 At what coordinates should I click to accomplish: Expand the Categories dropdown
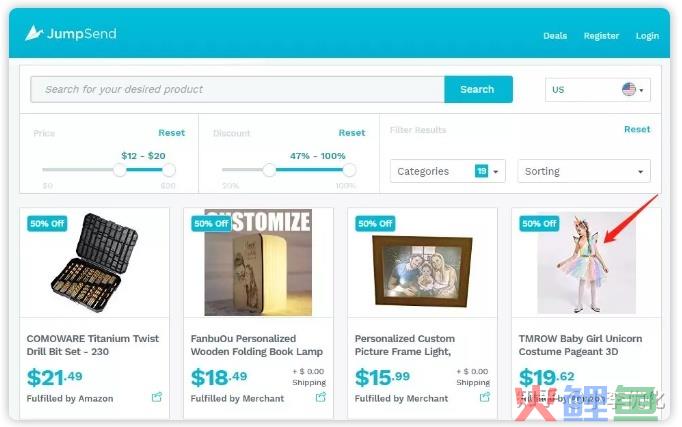448,171
